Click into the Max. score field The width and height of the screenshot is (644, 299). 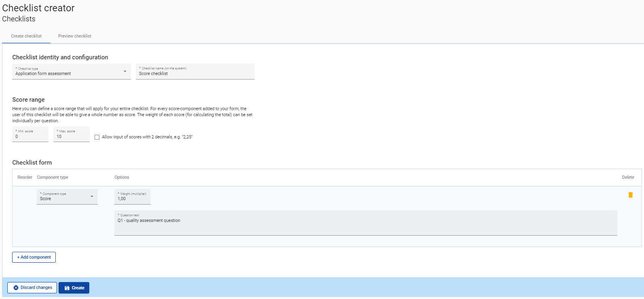tap(72, 136)
